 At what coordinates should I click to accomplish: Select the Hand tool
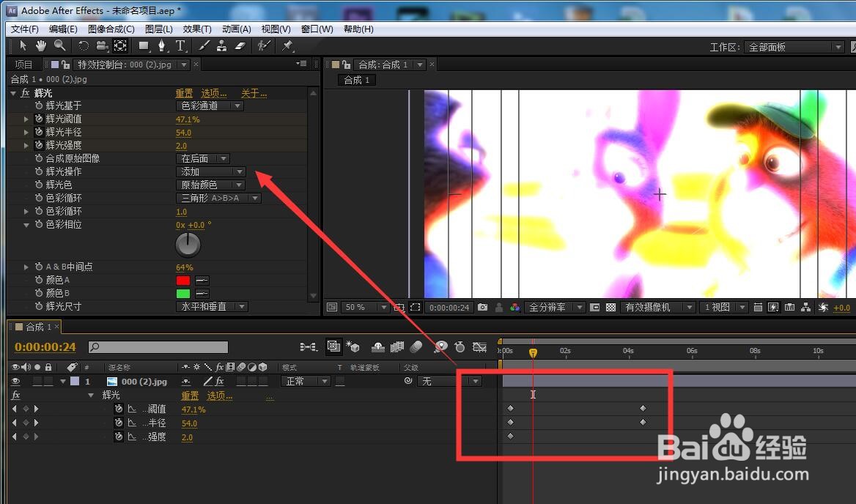(x=41, y=46)
